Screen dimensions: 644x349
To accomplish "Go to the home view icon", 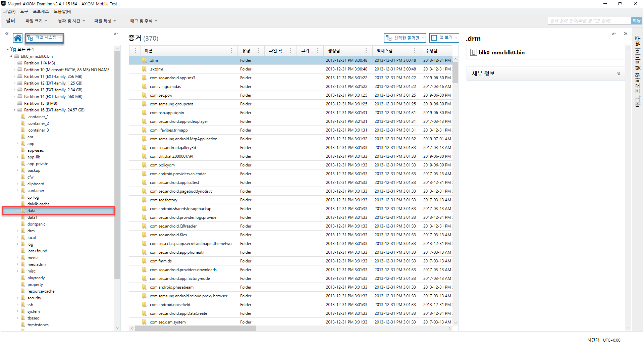I will [18, 38].
